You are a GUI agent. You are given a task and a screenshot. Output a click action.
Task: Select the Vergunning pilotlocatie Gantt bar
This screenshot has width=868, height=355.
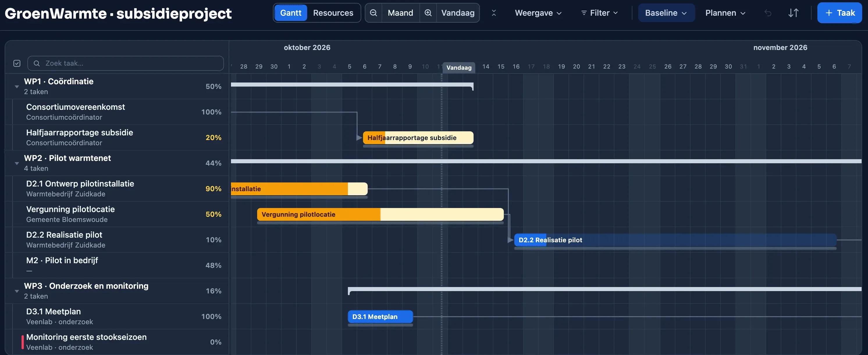380,214
